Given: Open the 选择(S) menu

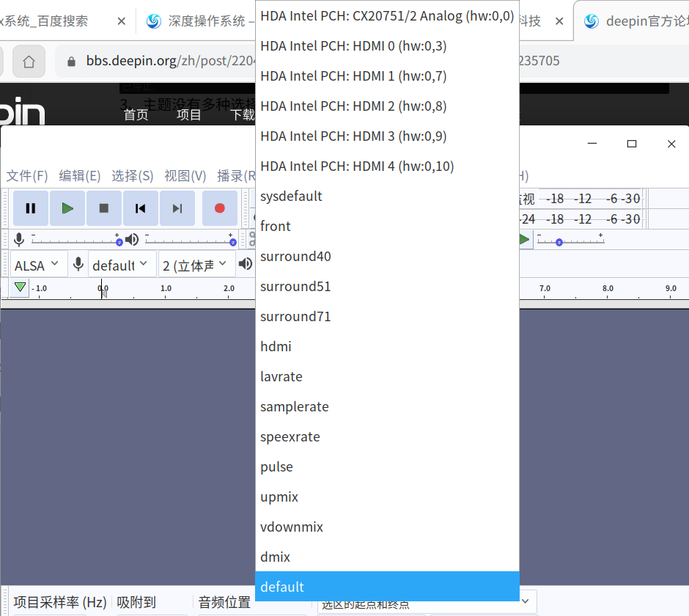Looking at the screenshot, I should (133, 176).
